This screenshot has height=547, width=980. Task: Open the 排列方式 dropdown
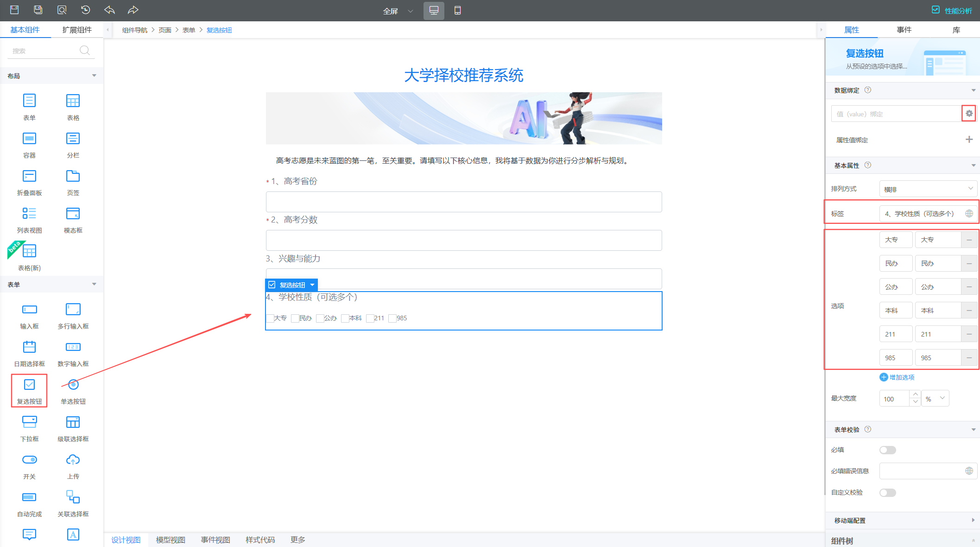pos(928,189)
